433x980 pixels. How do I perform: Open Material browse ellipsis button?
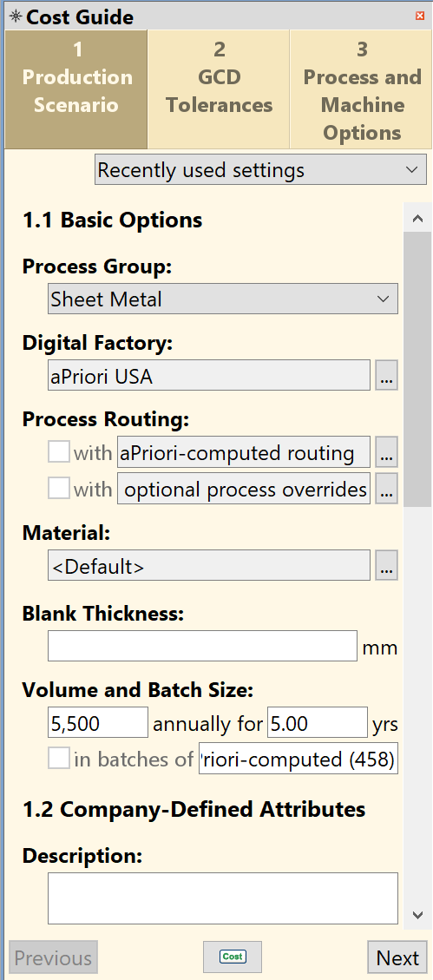[x=387, y=565]
